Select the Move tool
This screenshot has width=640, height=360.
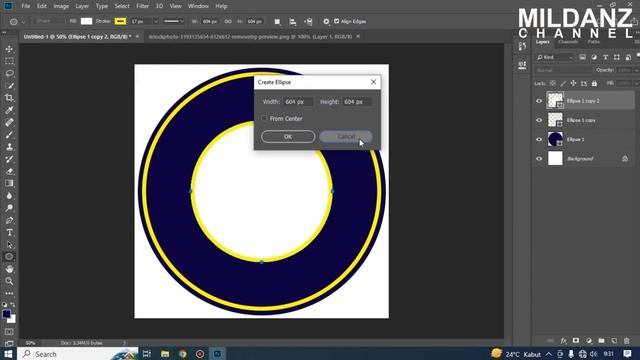[x=9, y=49]
